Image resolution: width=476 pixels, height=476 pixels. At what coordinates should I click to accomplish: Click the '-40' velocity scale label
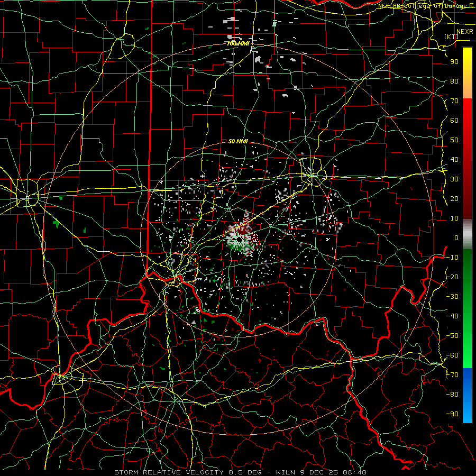pos(452,316)
